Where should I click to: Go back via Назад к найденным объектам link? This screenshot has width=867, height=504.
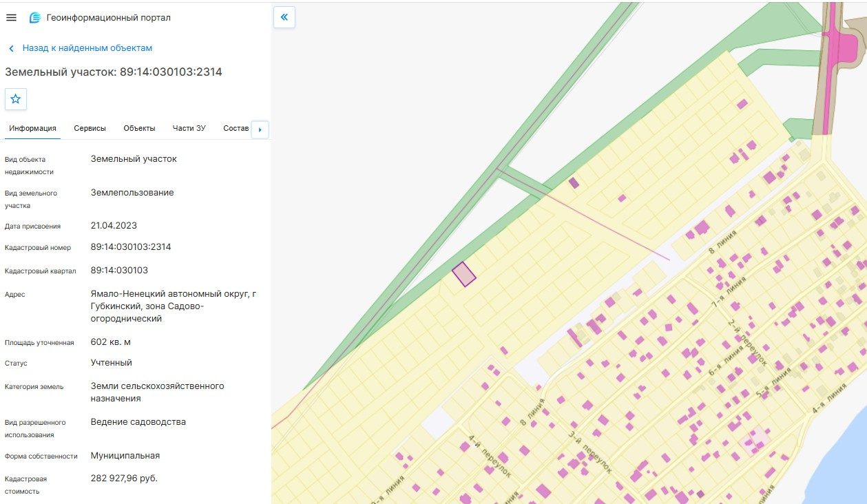pos(87,48)
